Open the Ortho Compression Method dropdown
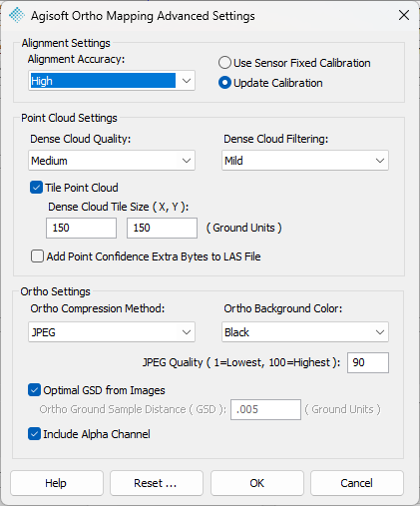Screen dimensions: 420x506 click(x=112, y=332)
